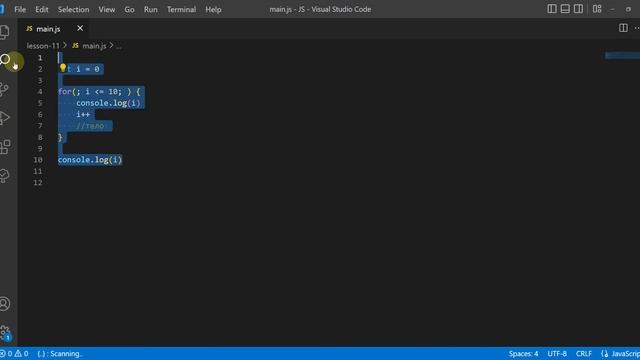
Task: Click line number 4 in gutter
Action: pos(40,91)
